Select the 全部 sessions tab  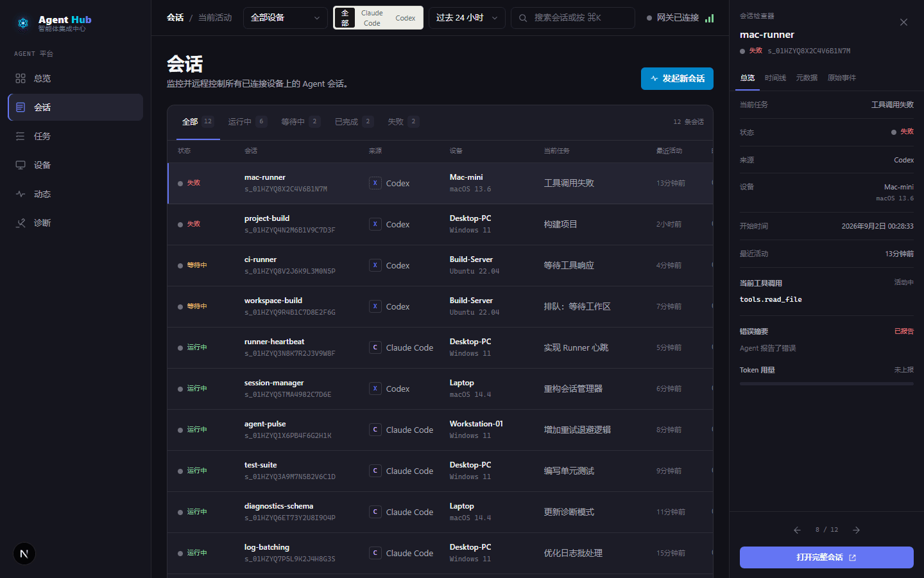198,122
